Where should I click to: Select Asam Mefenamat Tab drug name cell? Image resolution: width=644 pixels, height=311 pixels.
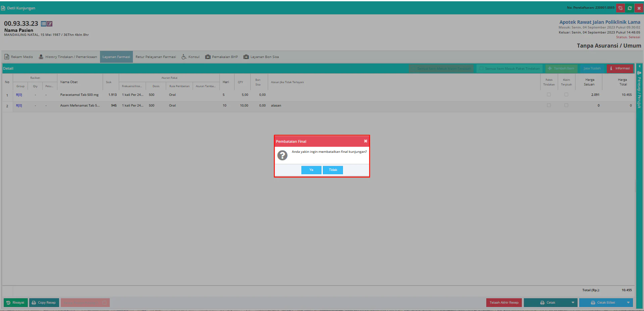point(80,106)
